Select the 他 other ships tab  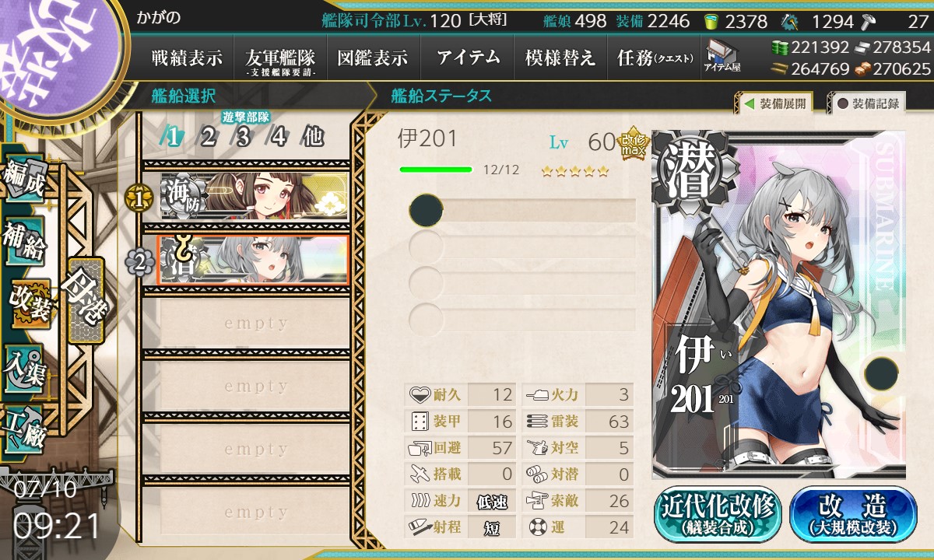tap(313, 137)
